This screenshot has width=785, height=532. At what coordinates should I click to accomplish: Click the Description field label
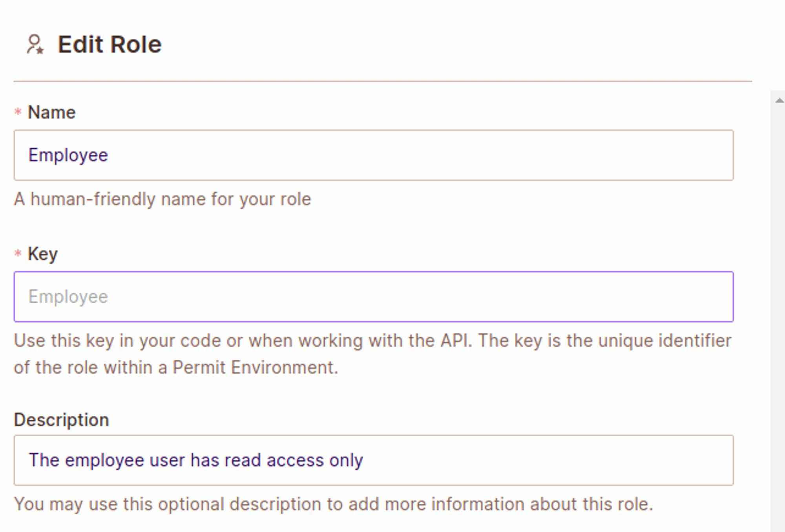tap(61, 420)
